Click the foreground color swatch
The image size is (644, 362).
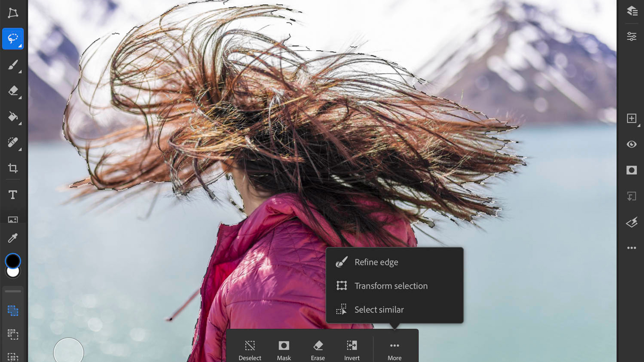[12, 261]
